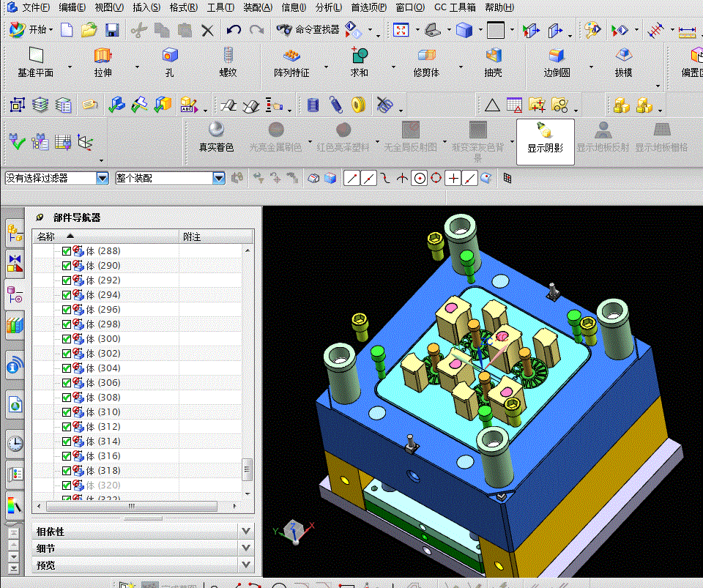This screenshot has height=588, width=703.
Task: Open the selection filter dropdown (没有选择过滤器)
Action: pyautogui.click(x=103, y=179)
